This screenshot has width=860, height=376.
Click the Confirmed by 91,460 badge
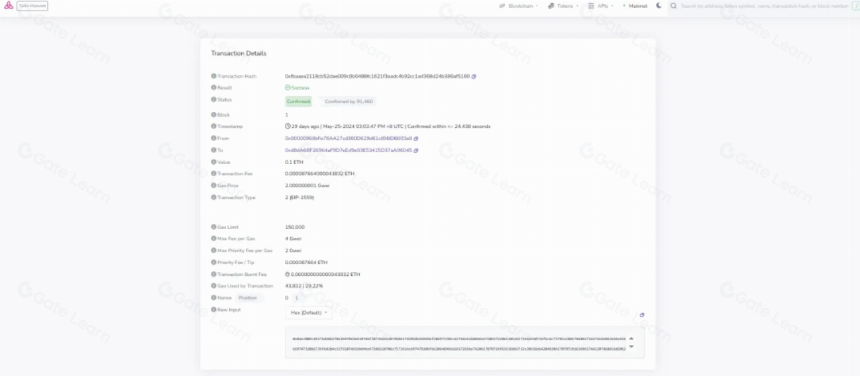click(x=348, y=101)
